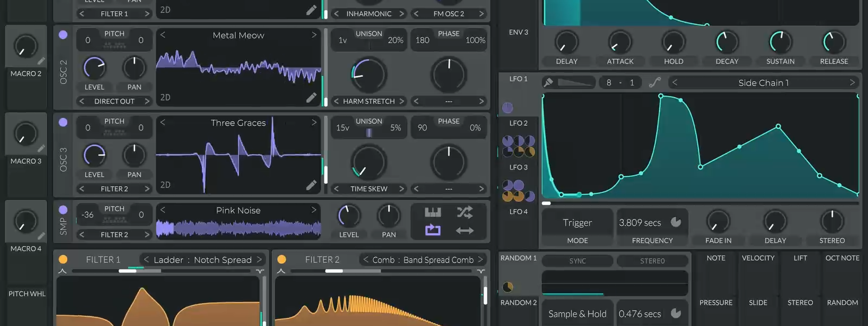Screen dimensions: 868x326
Task: Disable OSC 2 with its power dot
Action: [63, 35]
